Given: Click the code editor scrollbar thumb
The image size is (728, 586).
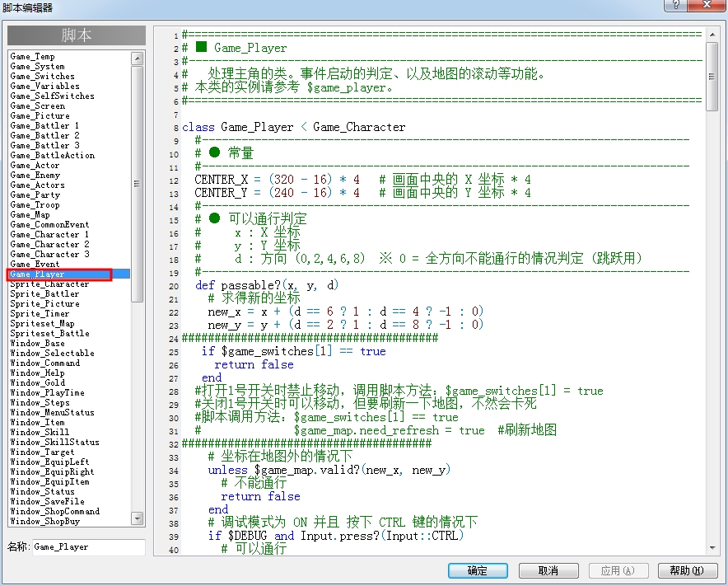Looking at the screenshot, I should [712, 77].
